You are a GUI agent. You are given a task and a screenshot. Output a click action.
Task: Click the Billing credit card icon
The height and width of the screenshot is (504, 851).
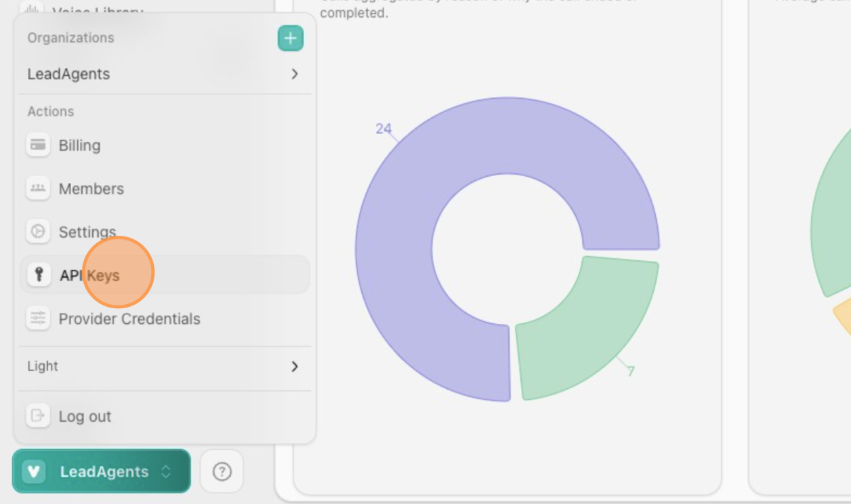pos(38,145)
